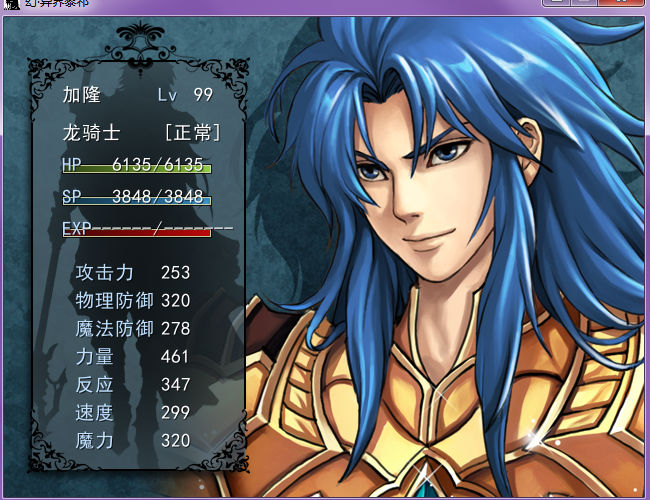Viewport: 650px width, 500px height.
Task: Select the 速度 stat row
Action: click(x=133, y=413)
